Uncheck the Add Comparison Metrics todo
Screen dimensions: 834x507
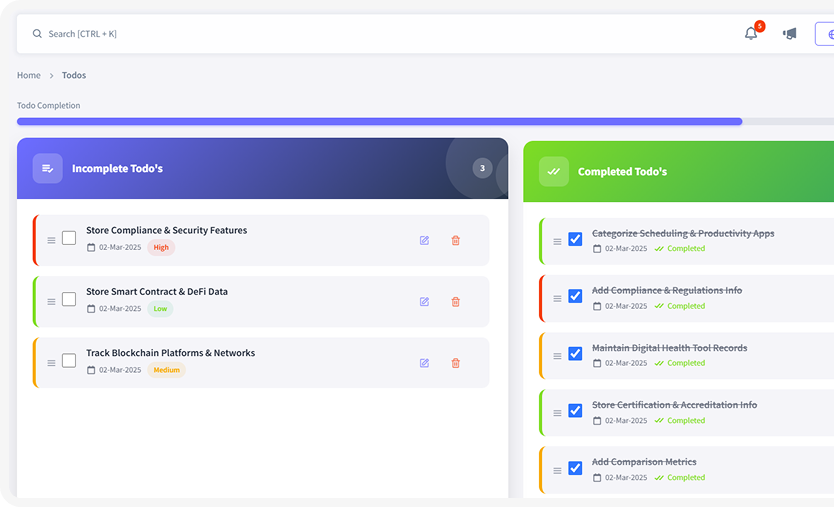click(x=575, y=468)
